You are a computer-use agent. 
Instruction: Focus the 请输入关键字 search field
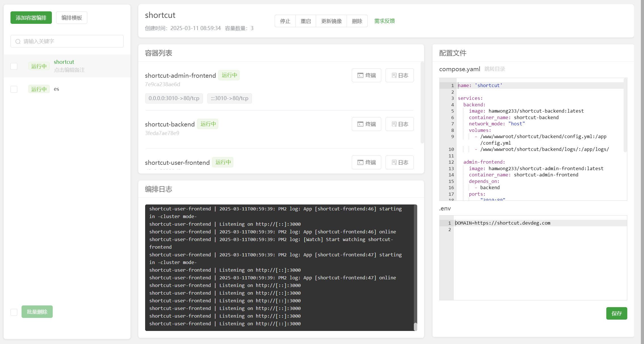67,41
